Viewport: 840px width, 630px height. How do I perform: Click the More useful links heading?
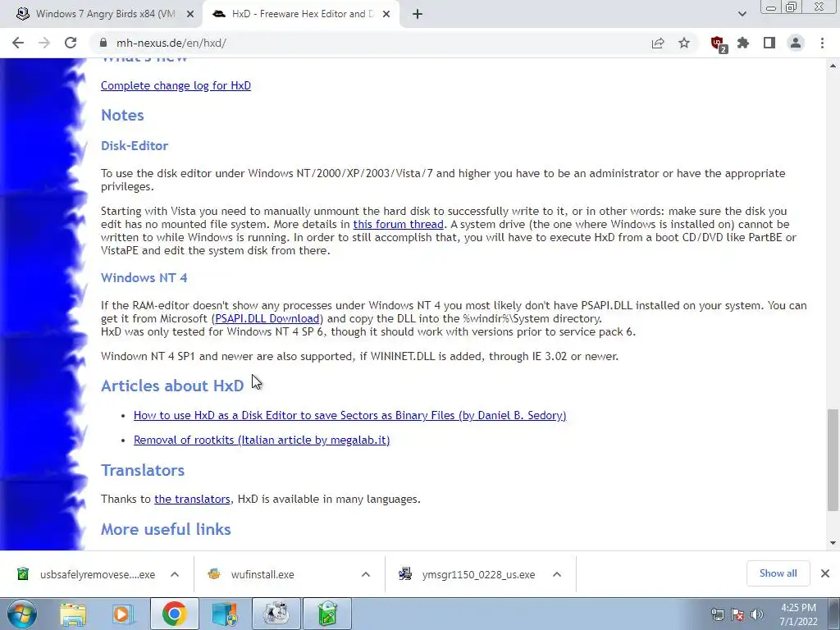click(166, 529)
